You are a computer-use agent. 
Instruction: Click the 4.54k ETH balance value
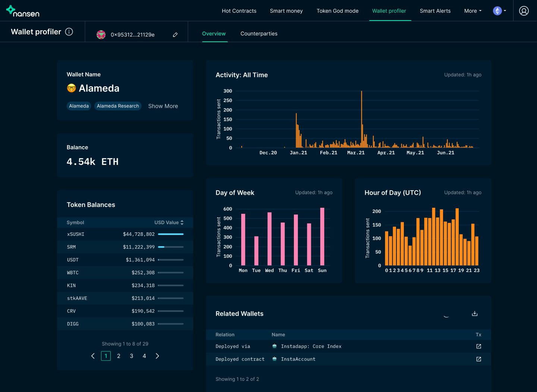(92, 161)
